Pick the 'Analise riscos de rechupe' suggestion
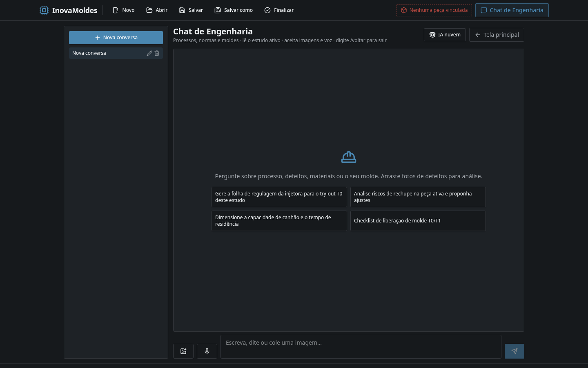The height and width of the screenshot is (368, 588). (x=418, y=197)
